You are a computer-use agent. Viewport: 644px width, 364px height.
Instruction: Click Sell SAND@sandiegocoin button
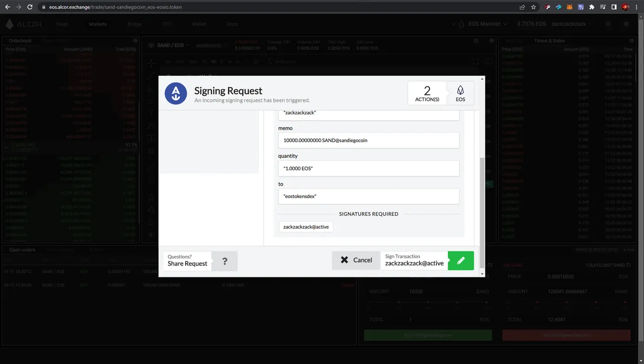click(x=566, y=335)
